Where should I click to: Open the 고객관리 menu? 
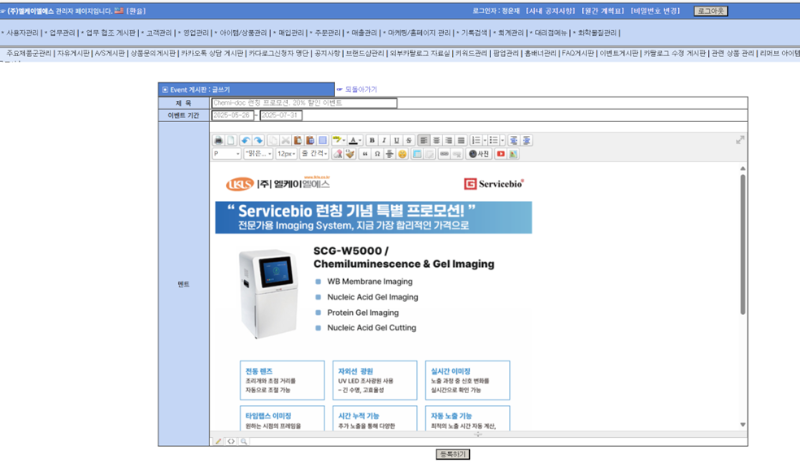coord(159,33)
